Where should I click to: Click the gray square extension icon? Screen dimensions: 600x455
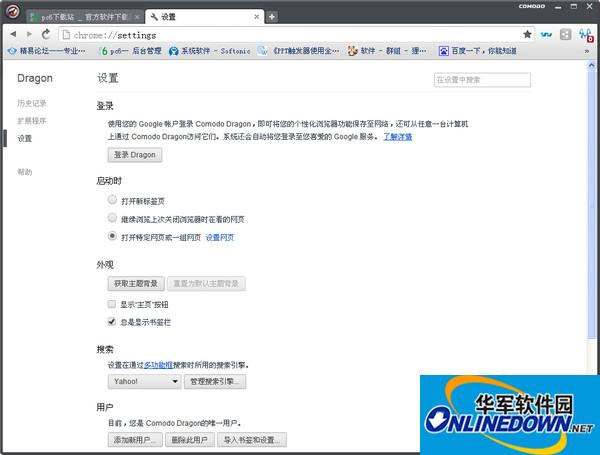tap(566, 35)
